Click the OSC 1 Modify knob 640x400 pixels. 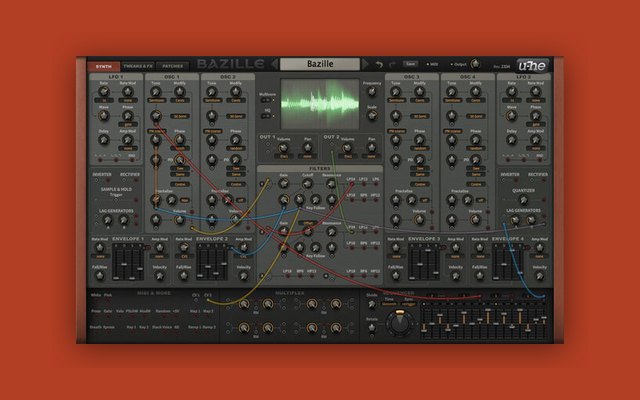(180, 92)
